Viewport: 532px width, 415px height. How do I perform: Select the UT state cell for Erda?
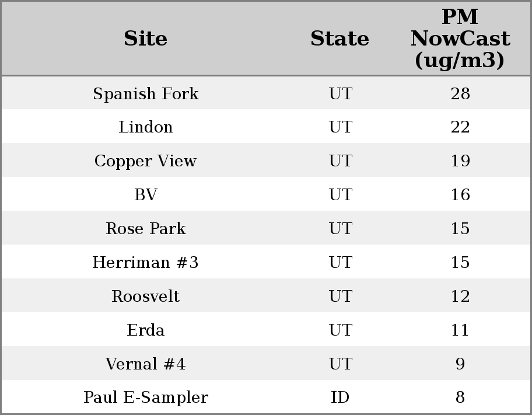[x=340, y=330]
